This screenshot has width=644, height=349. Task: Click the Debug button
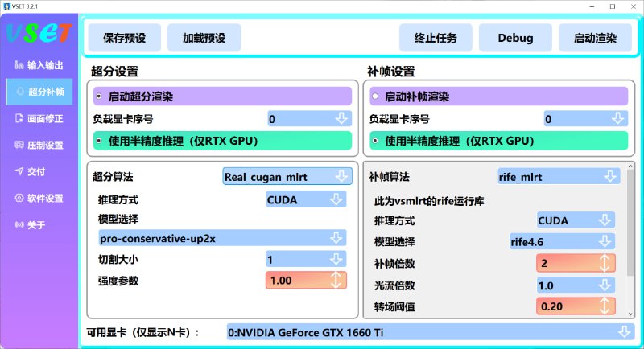click(515, 38)
